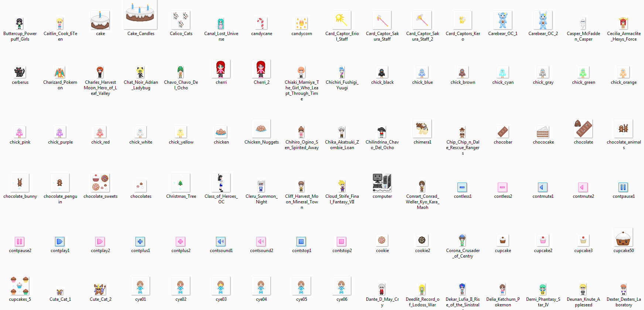Screen dimensions: 644x310
Task: Click the 'Delia_Ketchum_Pokemon' file name
Action: click(503, 302)
